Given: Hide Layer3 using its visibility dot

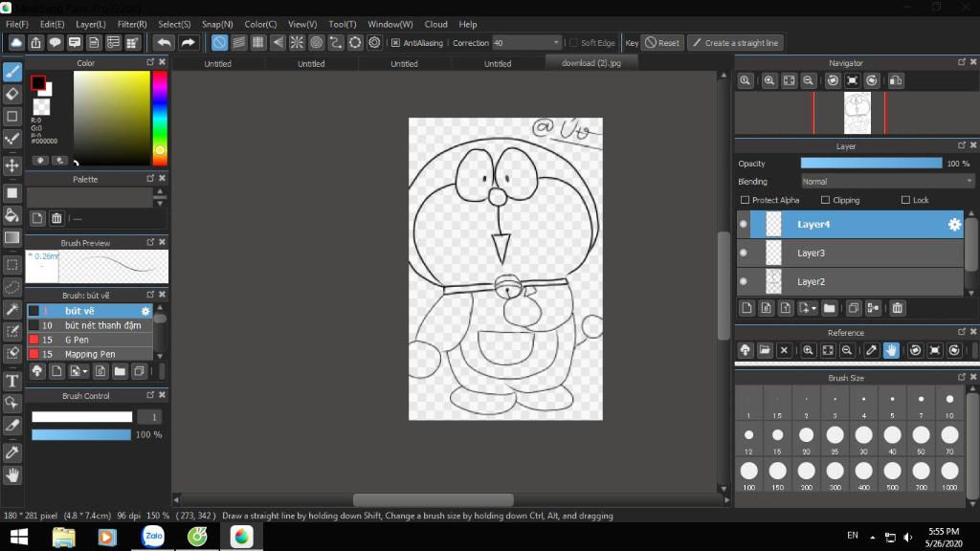Looking at the screenshot, I should click(743, 253).
